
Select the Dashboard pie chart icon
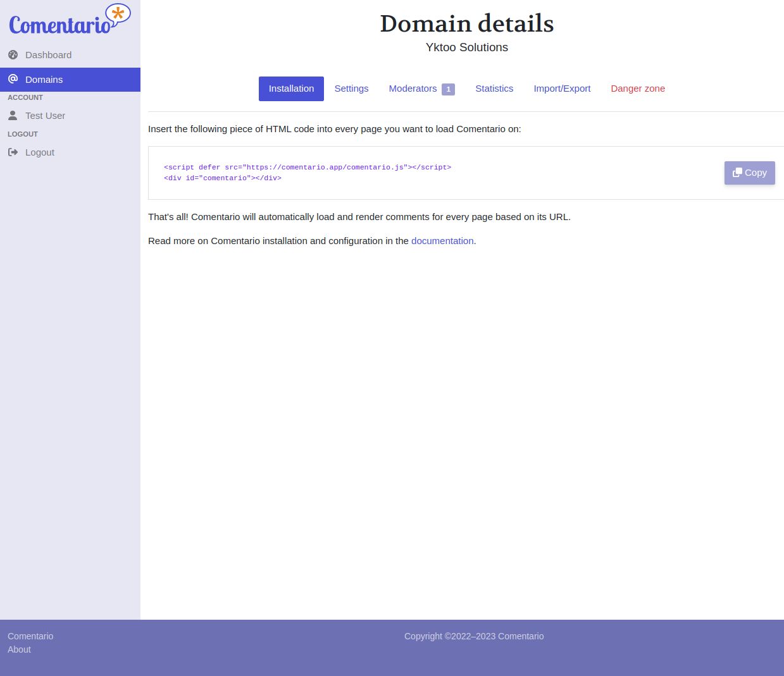point(13,55)
